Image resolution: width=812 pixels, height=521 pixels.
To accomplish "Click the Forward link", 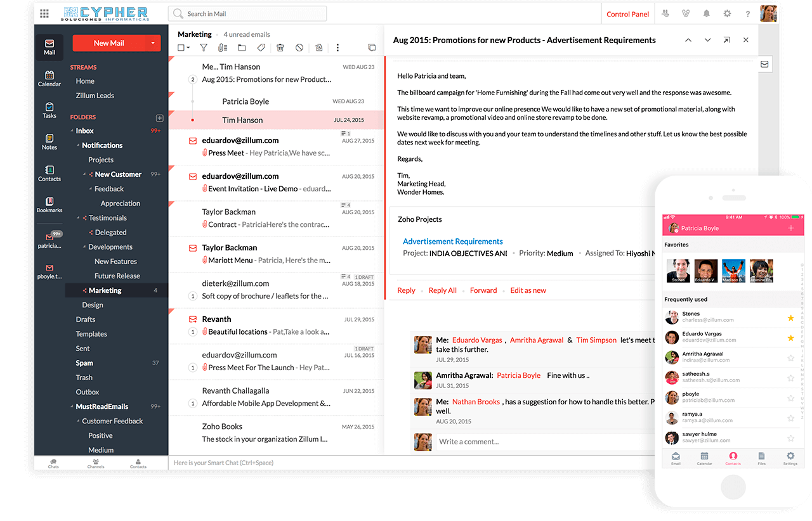I will (x=483, y=290).
